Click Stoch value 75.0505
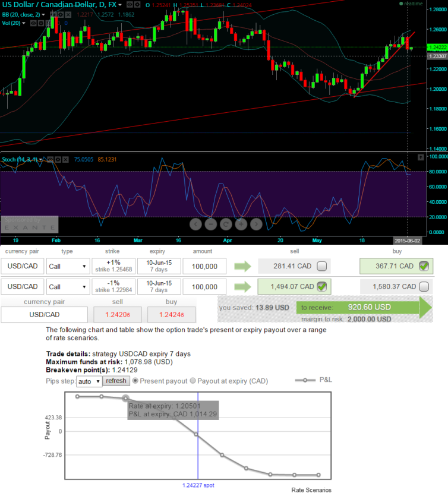This screenshot has height=493, width=448. point(84,159)
